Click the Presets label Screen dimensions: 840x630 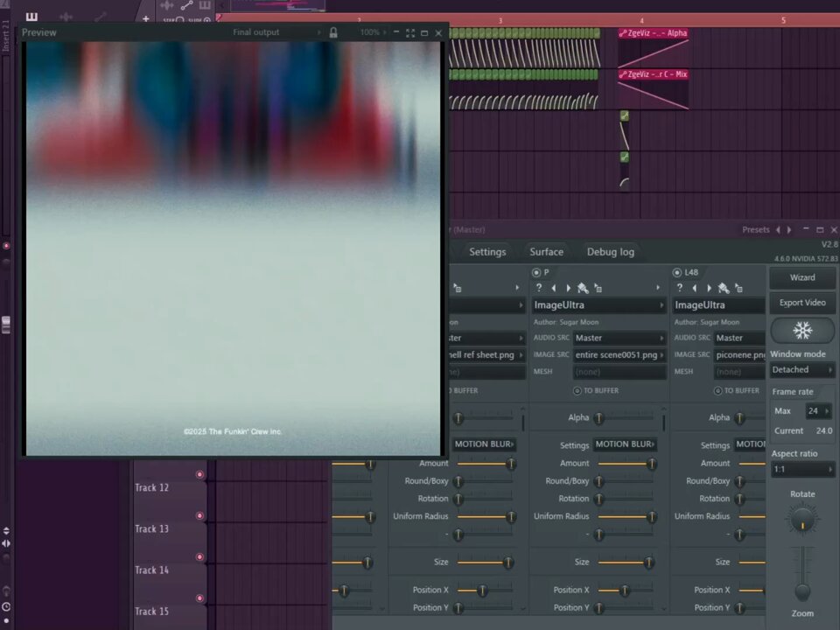click(755, 230)
